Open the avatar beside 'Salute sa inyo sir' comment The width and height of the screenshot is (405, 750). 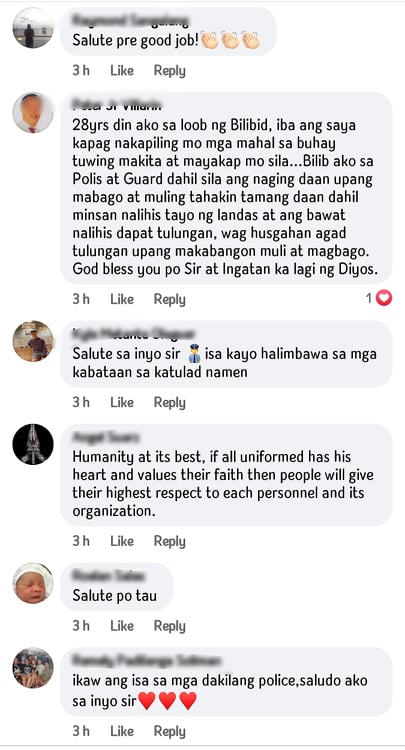tap(33, 341)
